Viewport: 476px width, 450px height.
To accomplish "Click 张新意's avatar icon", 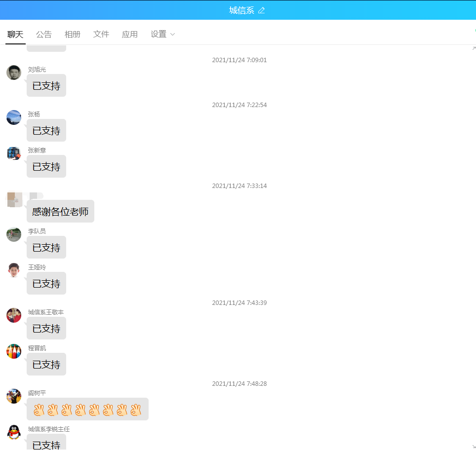I will click(14, 153).
